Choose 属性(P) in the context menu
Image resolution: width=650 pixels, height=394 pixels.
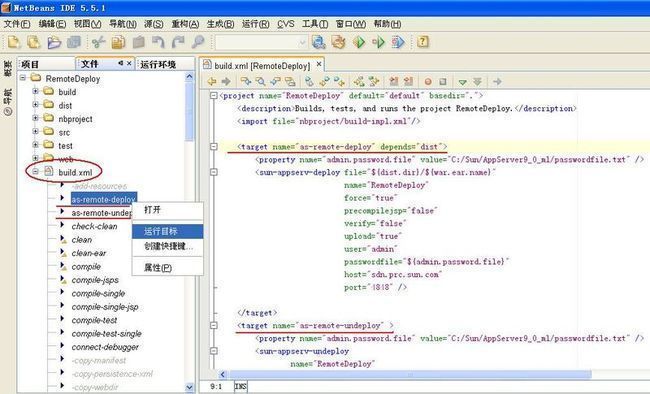tap(167, 268)
